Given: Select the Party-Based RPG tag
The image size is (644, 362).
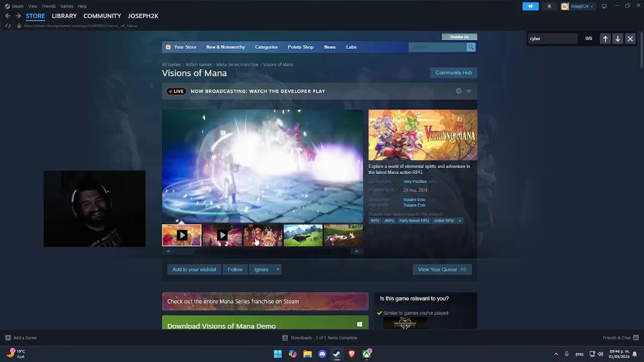Looking at the screenshot, I should (x=414, y=221).
